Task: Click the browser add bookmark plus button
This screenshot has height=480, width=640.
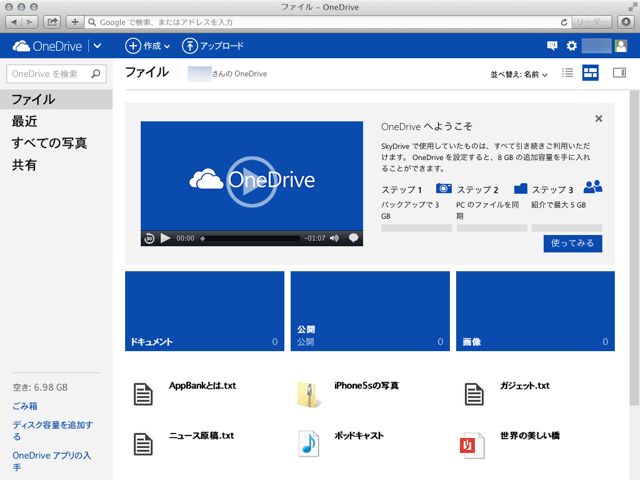Action: 75,22
